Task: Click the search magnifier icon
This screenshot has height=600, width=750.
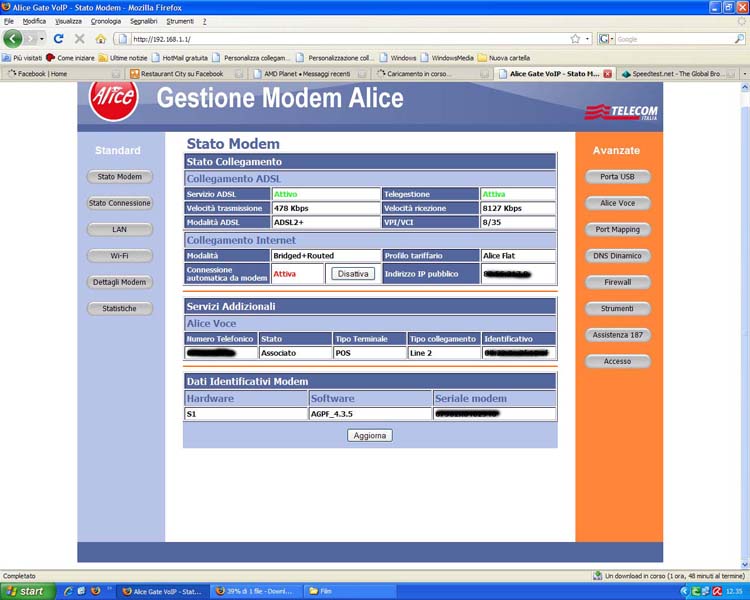Action: coord(739,39)
